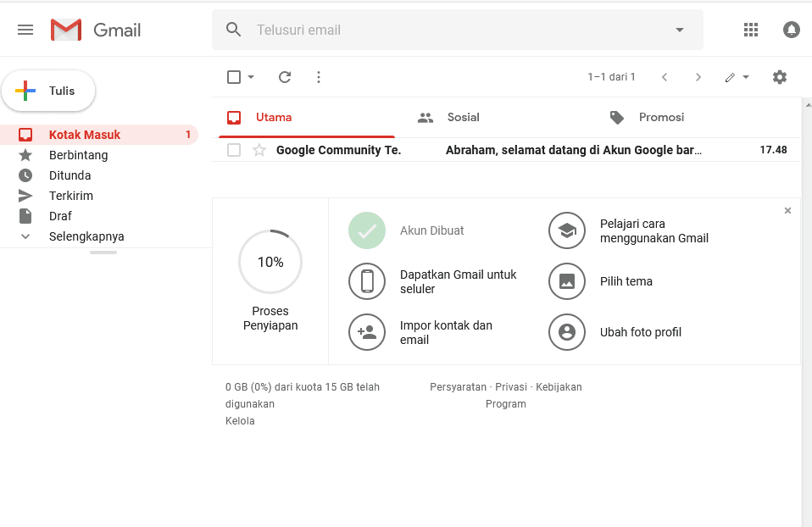Click the Google Community Te. sender name

click(x=339, y=150)
